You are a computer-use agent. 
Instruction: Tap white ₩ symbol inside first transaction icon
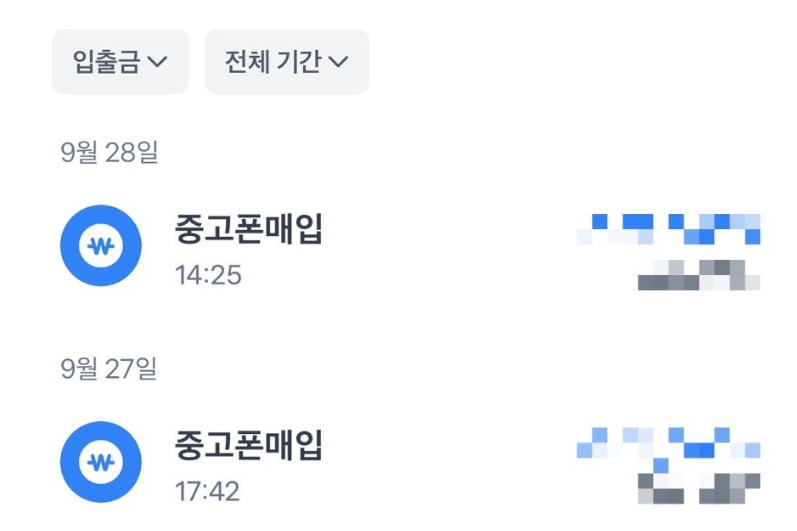(x=101, y=246)
